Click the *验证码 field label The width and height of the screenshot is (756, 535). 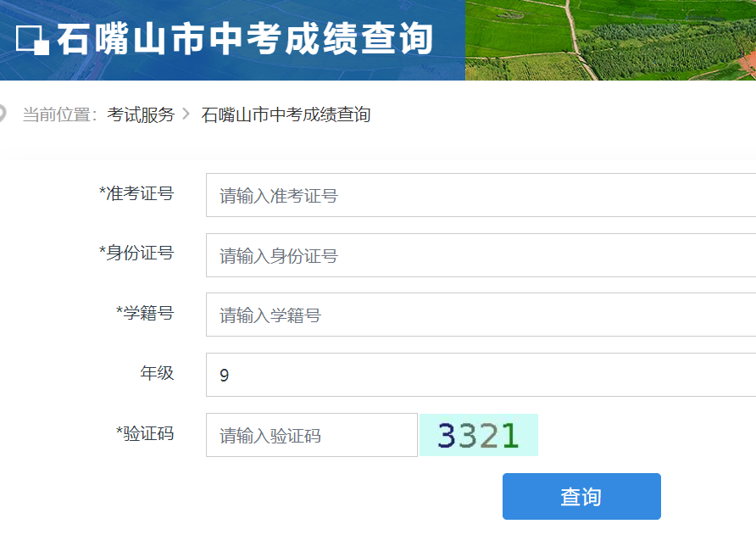tap(145, 433)
